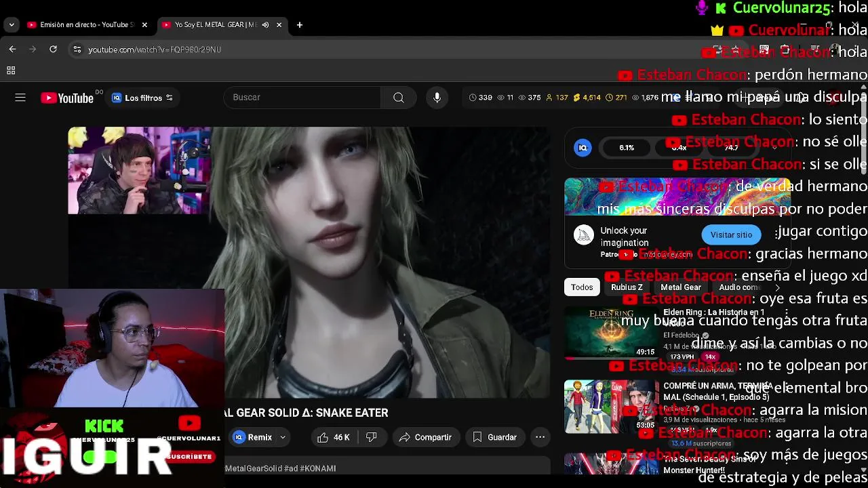Close the Yo Soy EL METAL GEAR tab

[279, 24]
